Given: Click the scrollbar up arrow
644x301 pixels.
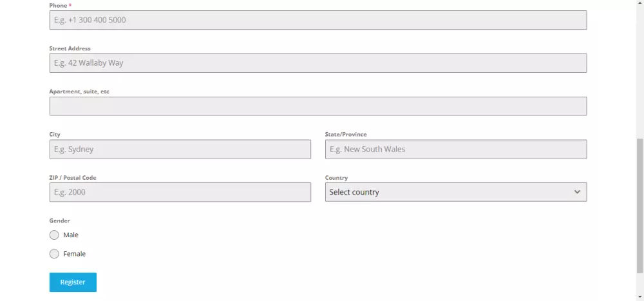Looking at the screenshot, I should pyautogui.click(x=639, y=4).
